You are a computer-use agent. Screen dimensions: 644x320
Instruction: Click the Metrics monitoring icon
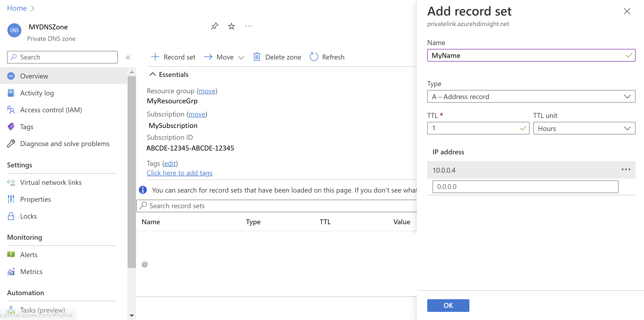coord(11,271)
